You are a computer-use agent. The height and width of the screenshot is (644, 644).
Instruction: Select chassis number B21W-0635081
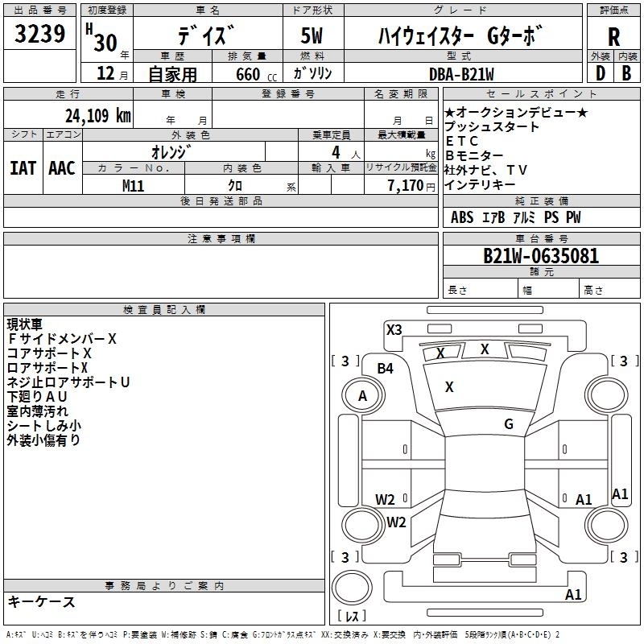click(541, 256)
